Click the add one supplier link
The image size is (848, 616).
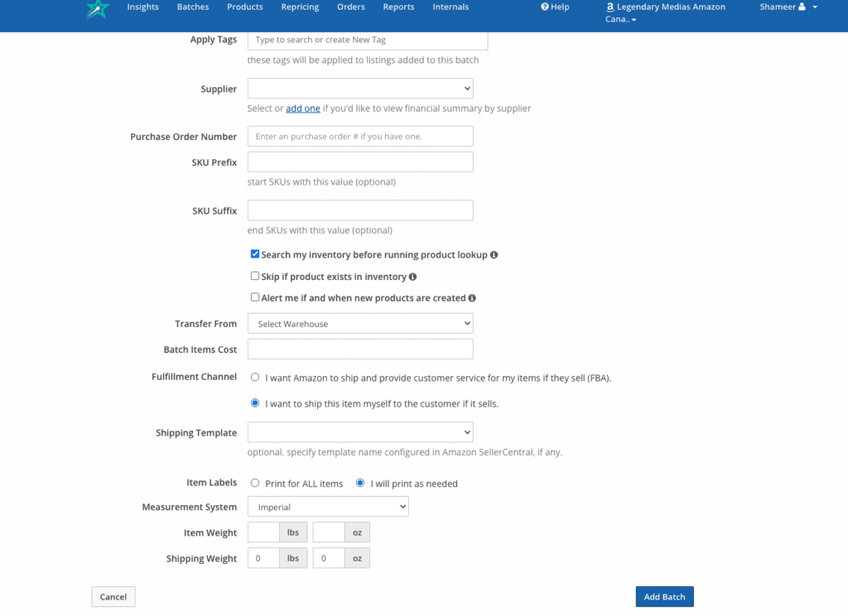pos(303,108)
